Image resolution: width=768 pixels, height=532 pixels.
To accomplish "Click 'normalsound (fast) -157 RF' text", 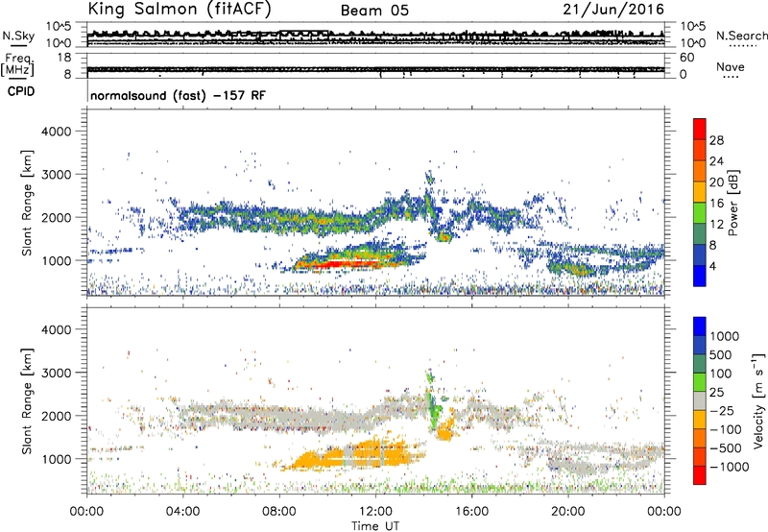I will pyautogui.click(x=178, y=95).
